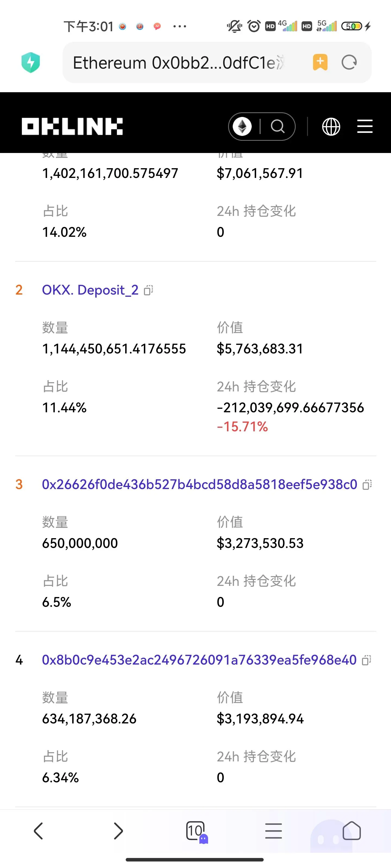The image size is (391, 868).
Task: Select value $3,273,530.53
Action: 260,543
